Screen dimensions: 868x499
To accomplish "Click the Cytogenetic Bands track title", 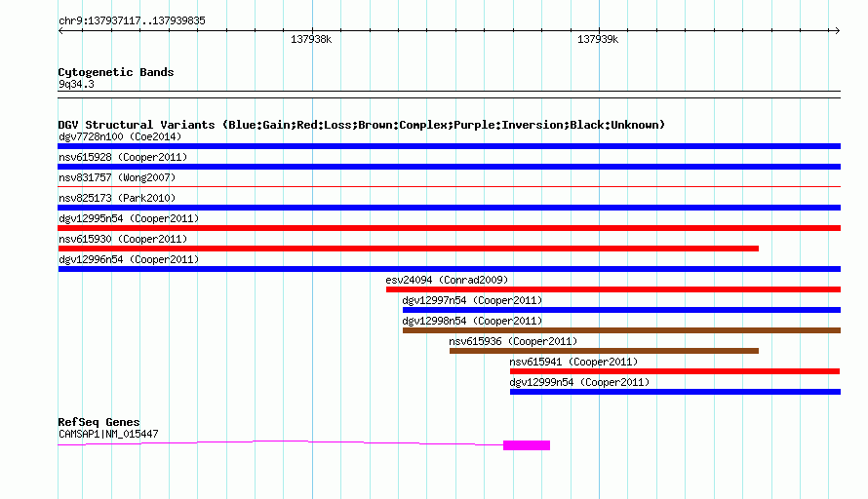I will [x=116, y=72].
